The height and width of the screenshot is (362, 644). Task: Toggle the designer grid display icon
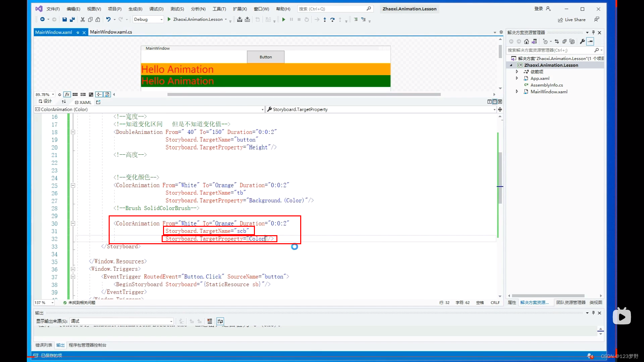point(75,95)
